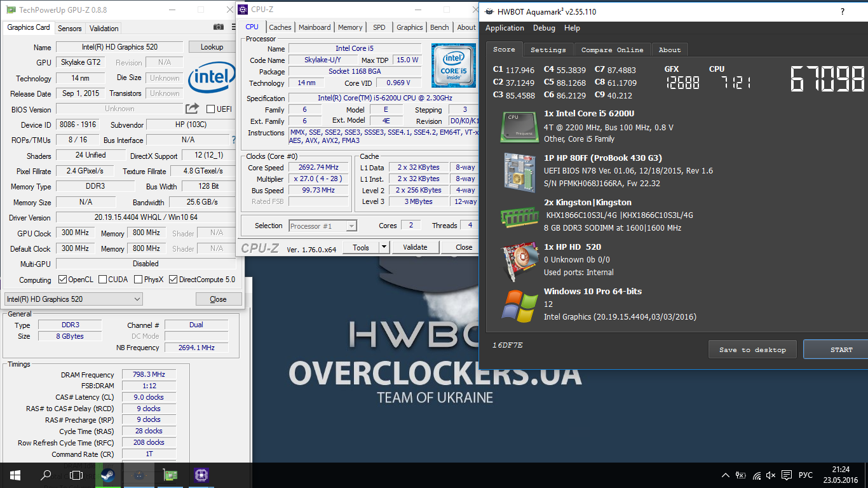Open the Debug menu in Aquamark

[544, 28]
